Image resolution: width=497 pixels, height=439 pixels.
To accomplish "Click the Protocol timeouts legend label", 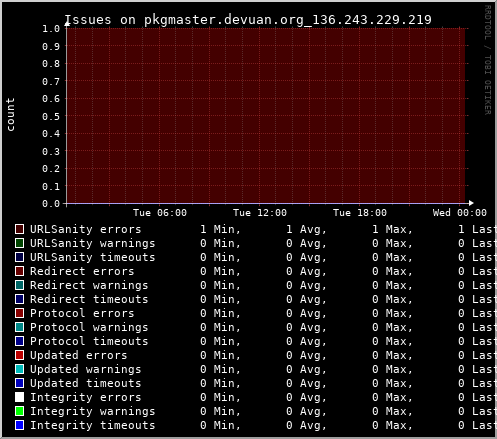I will [x=89, y=341].
